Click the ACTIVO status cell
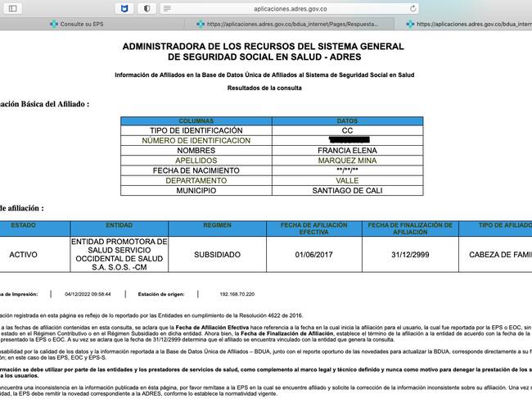The height and width of the screenshot is (399, 532). pos(23,255)
